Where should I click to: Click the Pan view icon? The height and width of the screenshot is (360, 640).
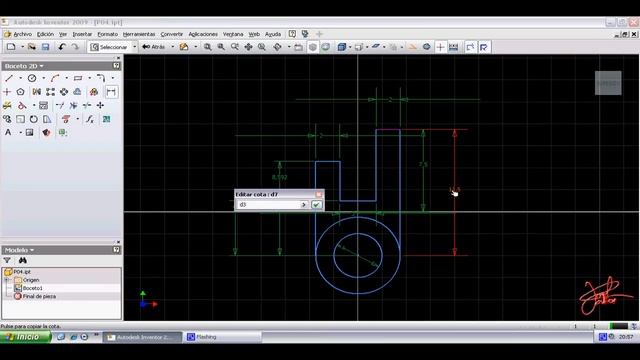(x=248, y=47)
